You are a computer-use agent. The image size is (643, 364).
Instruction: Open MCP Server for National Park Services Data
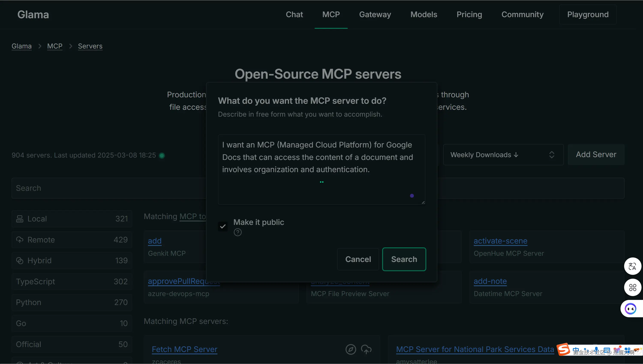click(x=475, y=349)
